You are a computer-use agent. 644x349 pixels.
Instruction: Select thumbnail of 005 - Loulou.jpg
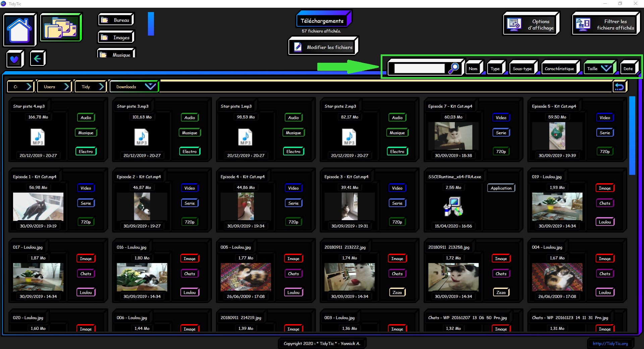coord(246,277)
